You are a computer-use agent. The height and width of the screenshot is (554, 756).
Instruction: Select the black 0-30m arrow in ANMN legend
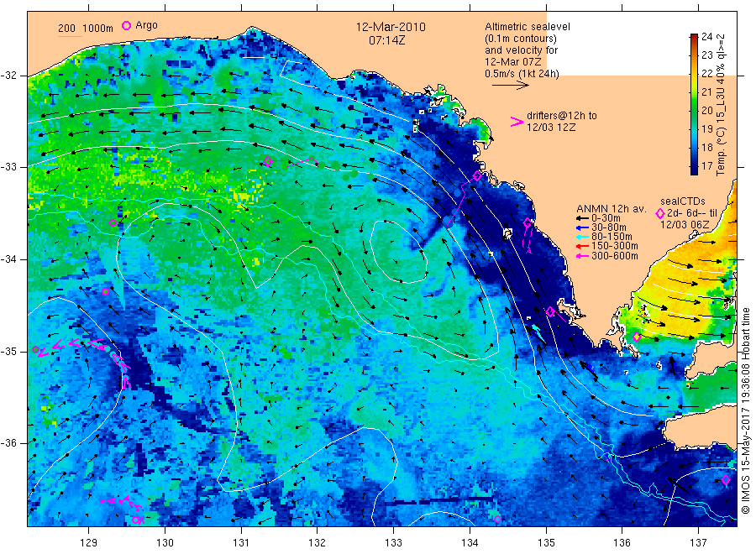pyautogui.click(x=582, y=218)
